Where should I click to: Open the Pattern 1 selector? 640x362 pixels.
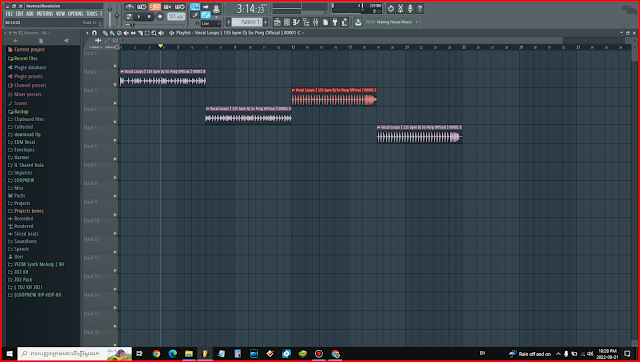click(247, 22)
